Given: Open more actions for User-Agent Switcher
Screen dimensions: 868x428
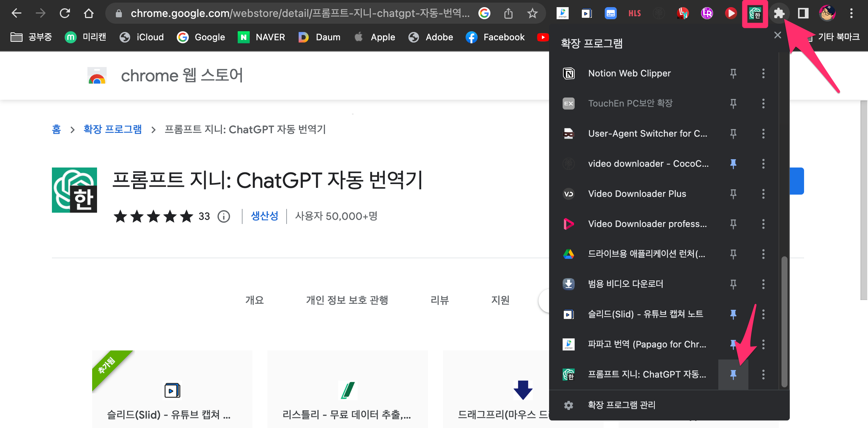Looking at the screenshot, I should coord(763,134).
